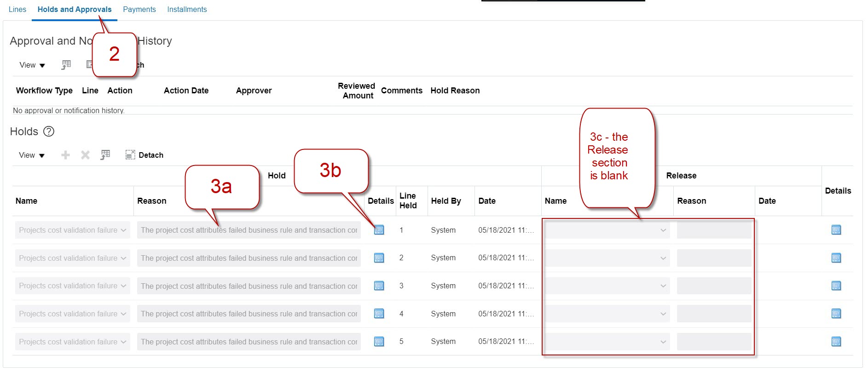Click Detach button in Holds toolbar
The image size is (868, 372).
pyautogui.click(x=145, y=155)
